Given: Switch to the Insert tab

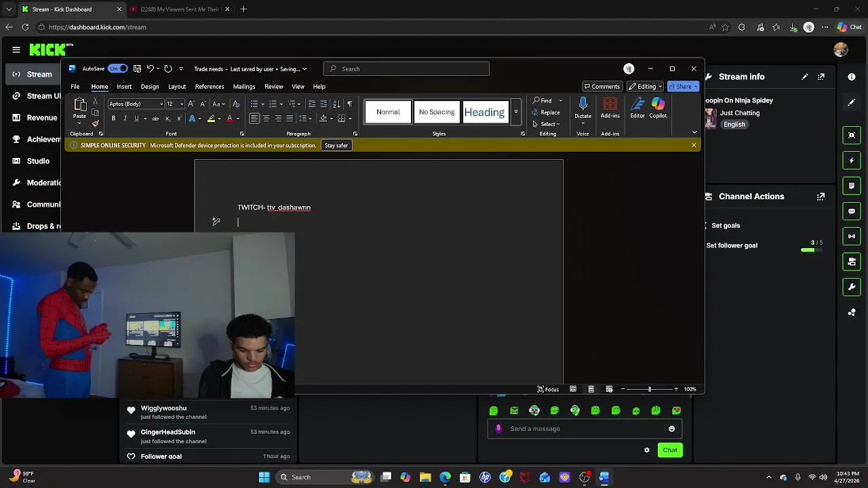Looking at the screenshot, I should [124, 87].
